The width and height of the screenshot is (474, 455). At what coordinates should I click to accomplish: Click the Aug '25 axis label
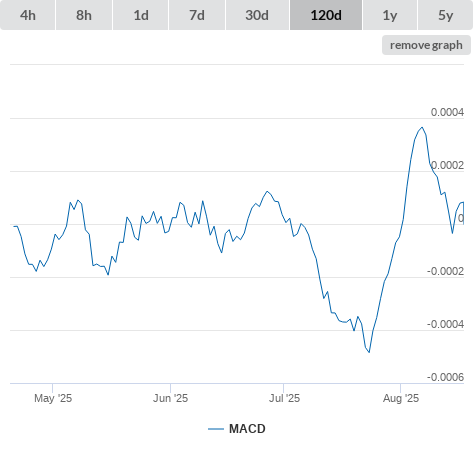pos(401,398)
